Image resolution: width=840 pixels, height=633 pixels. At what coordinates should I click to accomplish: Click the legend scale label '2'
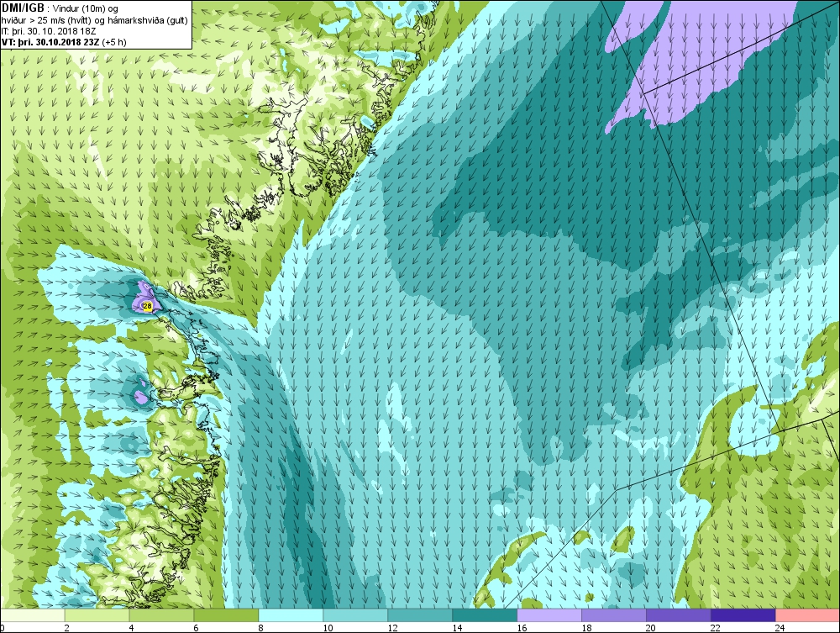(x=66, y=628)
